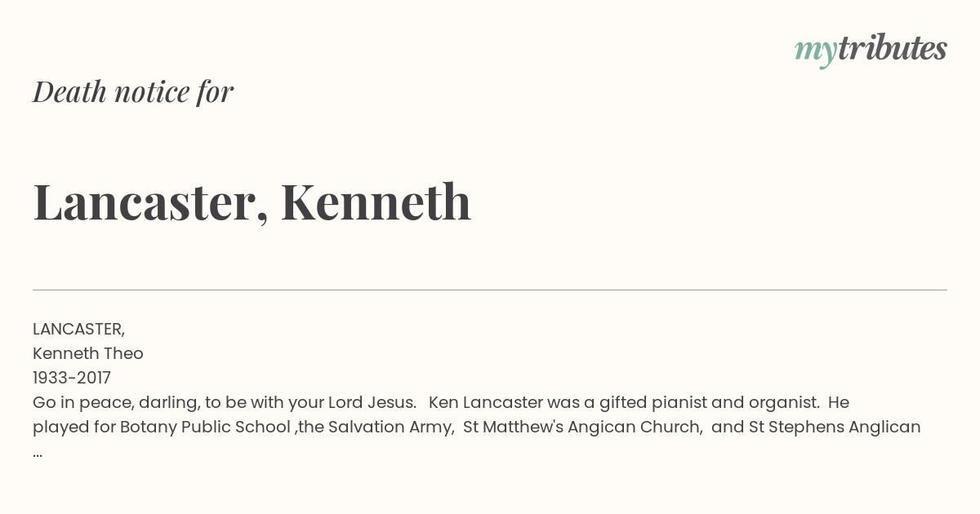Click the mytributes logo
This screenshot has height=514, width=980.
click(x=871, y=50)
